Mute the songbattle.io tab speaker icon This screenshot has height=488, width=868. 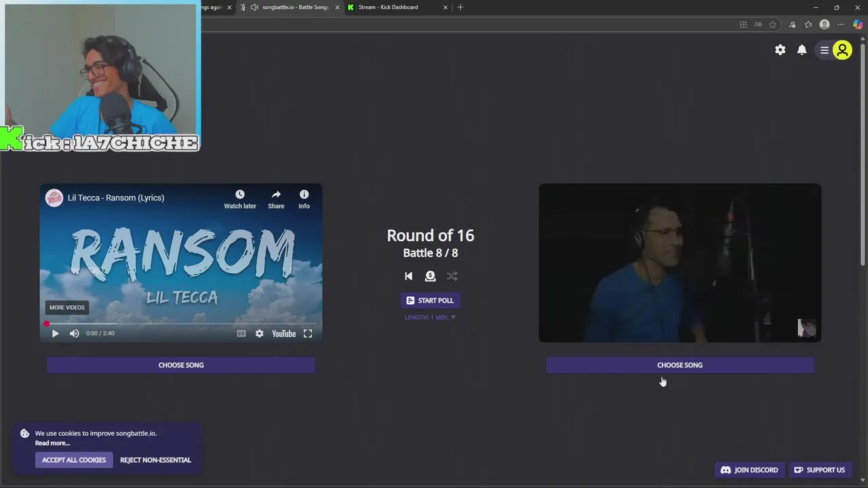pos(254,7)
